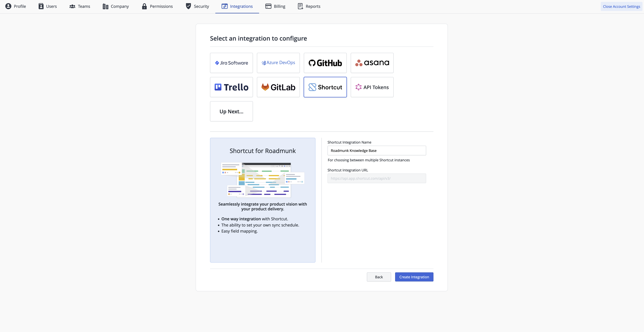Open the Profile tab
Viewport: 644px width, 332px height.
click(x=16, y=6)
